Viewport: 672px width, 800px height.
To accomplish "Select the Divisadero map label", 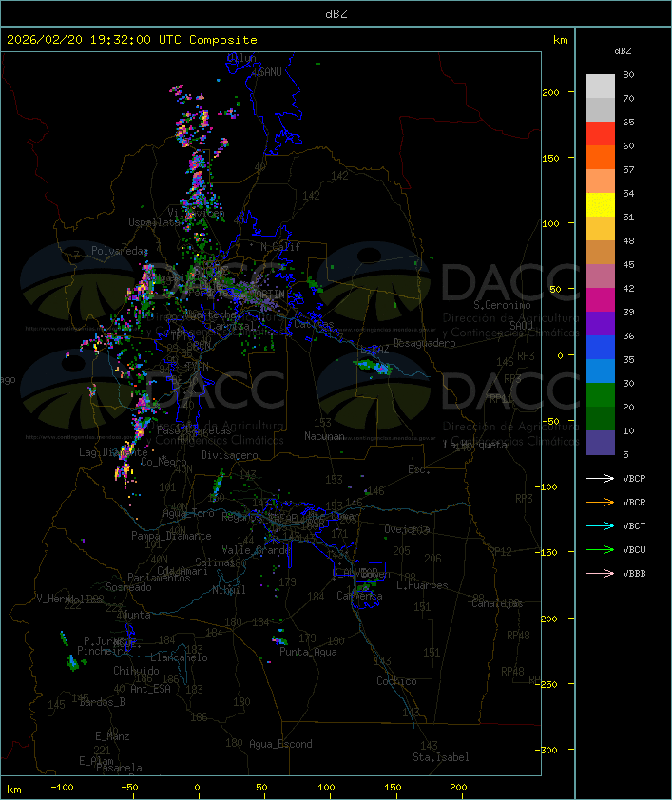I will [x=229, y=454].
